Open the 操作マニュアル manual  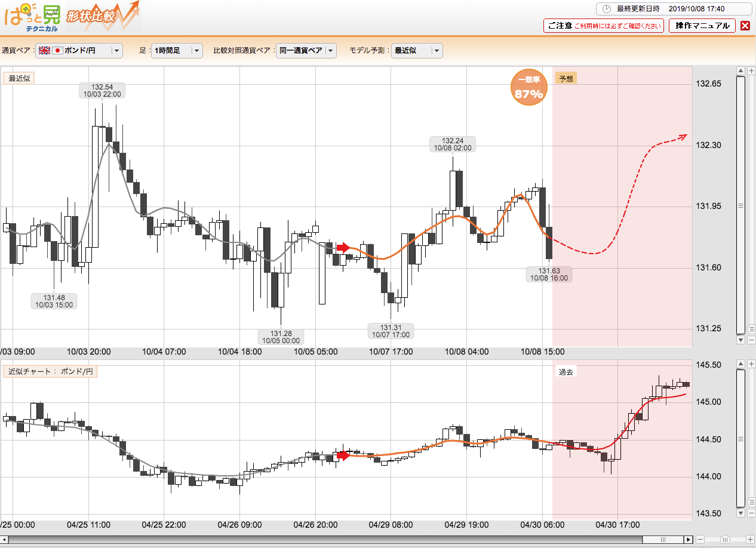point(702,26)
